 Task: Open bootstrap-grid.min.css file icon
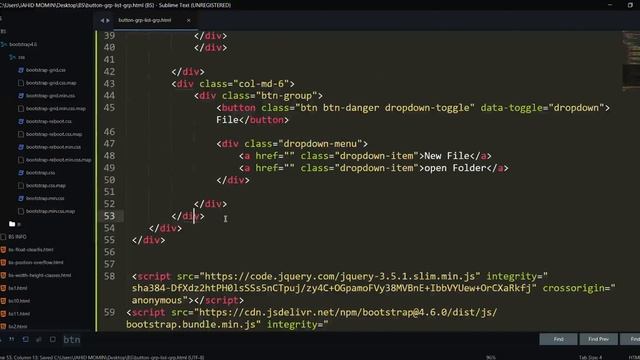point(21,96)
